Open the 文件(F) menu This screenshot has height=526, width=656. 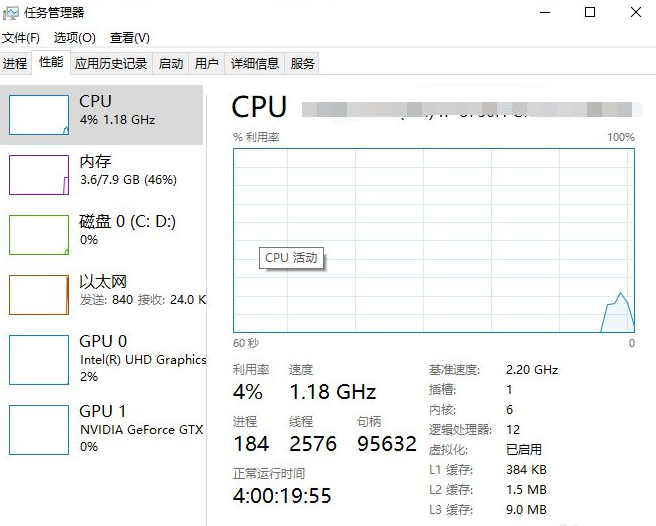[x=21, y=38]
